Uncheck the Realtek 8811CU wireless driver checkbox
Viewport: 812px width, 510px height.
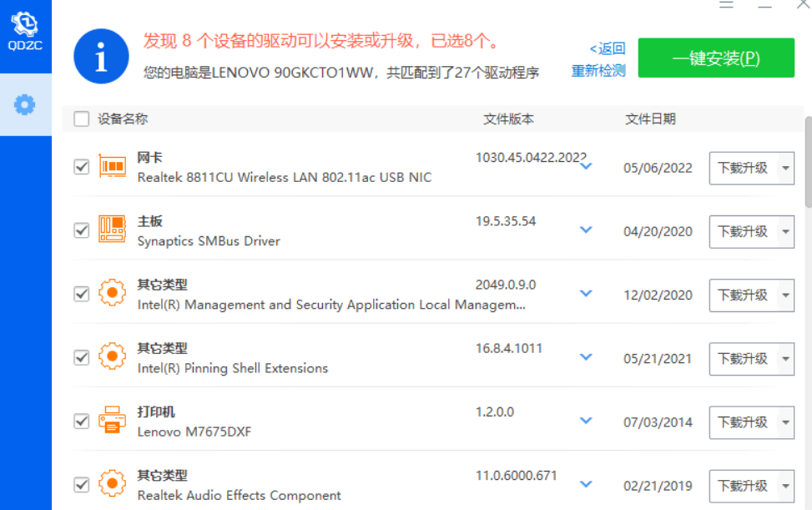82,167
